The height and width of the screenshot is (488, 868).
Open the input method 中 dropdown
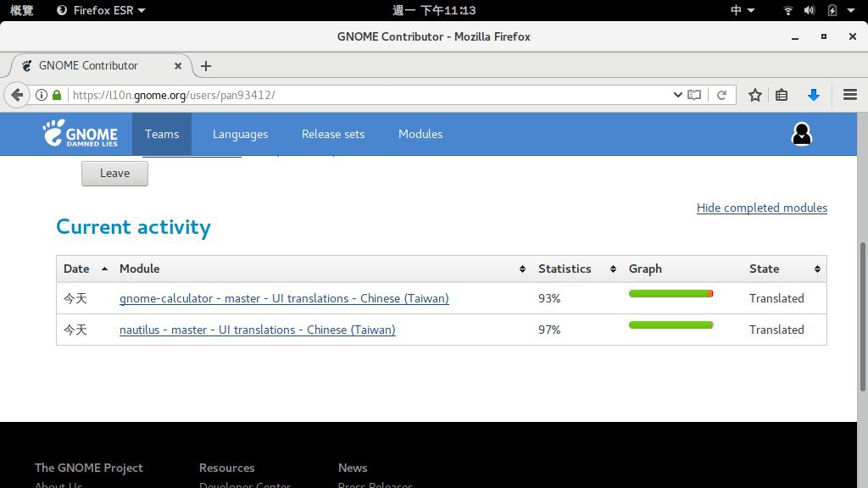point(743,10)
